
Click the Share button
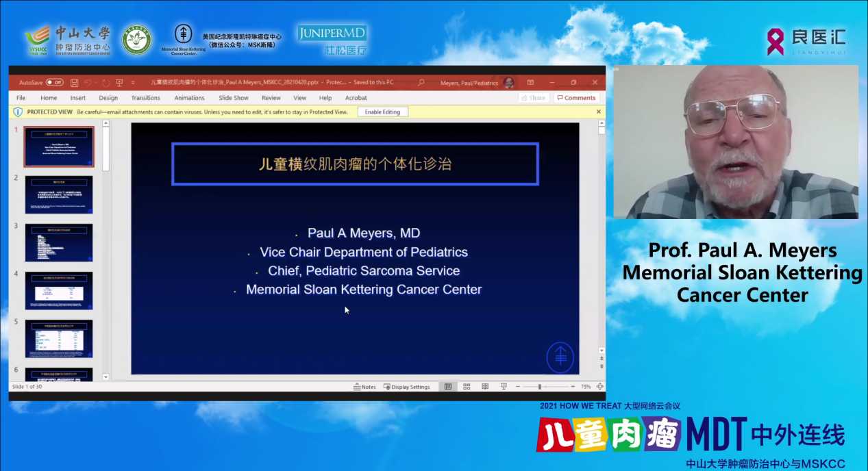[x=534, y=98]
